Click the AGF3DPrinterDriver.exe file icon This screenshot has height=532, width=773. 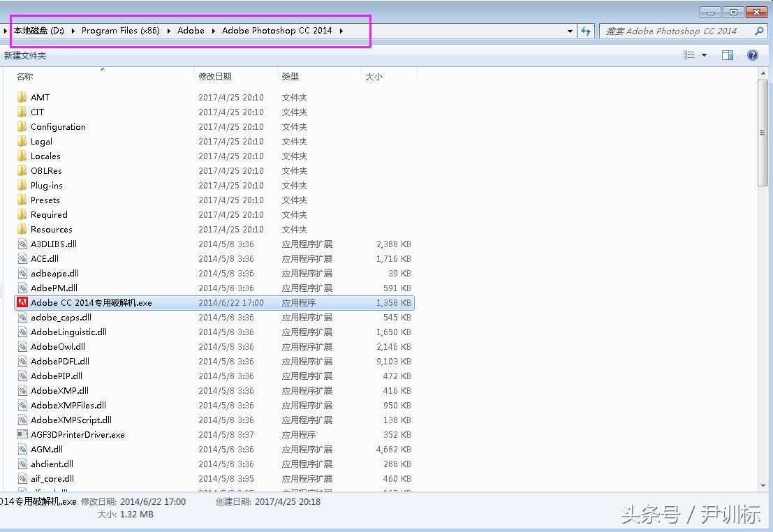(21, 434)
